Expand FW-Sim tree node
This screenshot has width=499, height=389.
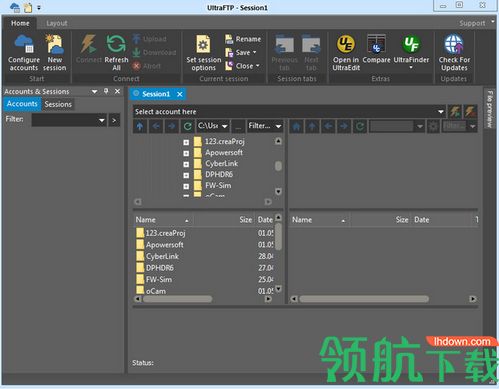tap(186, 186)
